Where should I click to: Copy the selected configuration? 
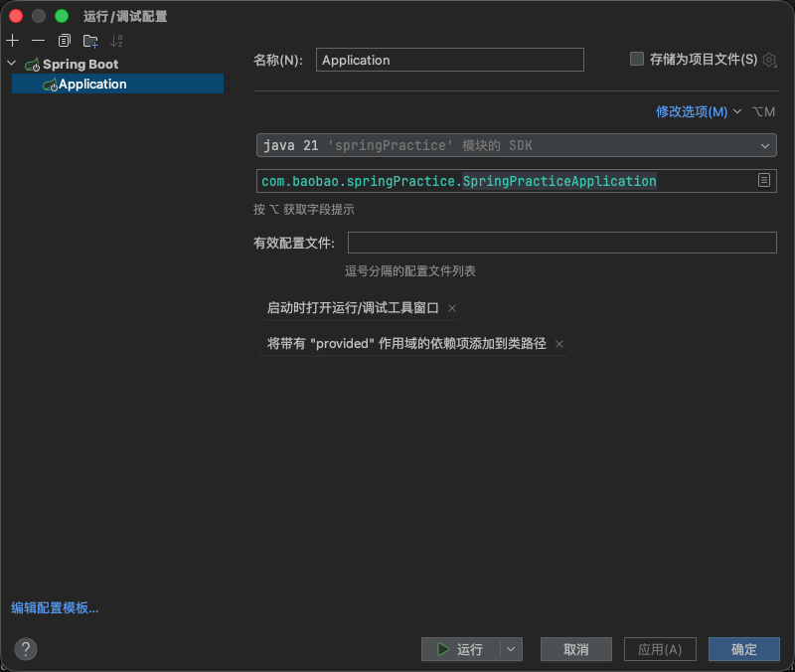coord(65,41)
